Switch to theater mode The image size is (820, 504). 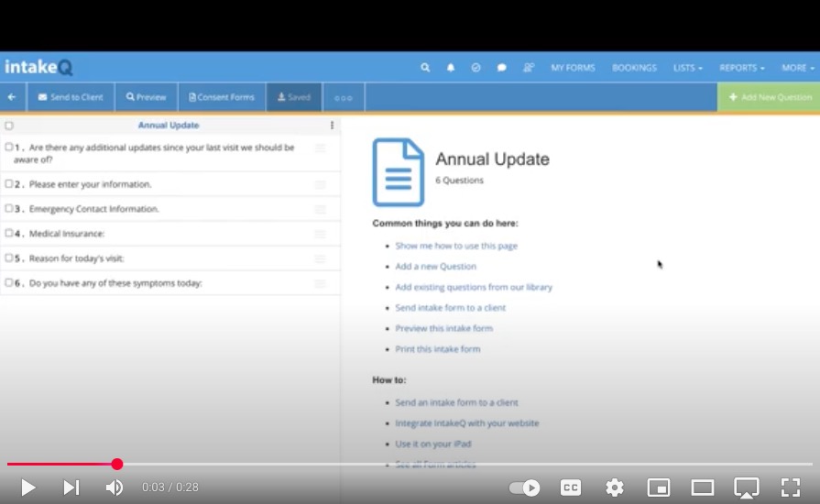coord(703,488)
